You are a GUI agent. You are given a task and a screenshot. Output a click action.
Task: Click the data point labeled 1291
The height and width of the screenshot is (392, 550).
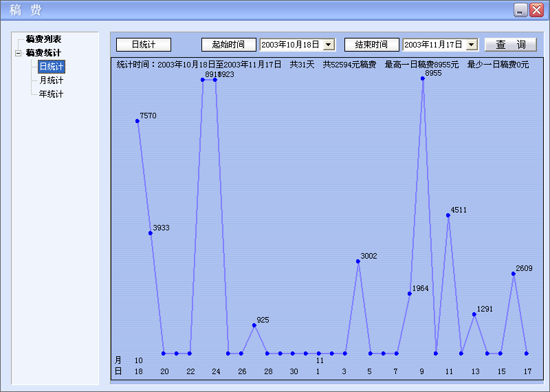coord(474,314)
